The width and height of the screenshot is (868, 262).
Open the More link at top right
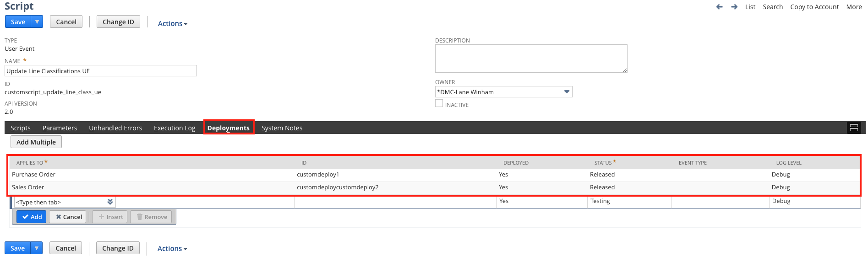(x=853, y=7)
